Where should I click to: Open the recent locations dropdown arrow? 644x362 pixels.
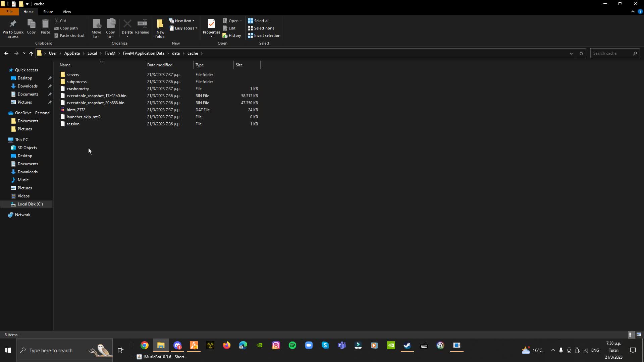click(x=24, y=53)
